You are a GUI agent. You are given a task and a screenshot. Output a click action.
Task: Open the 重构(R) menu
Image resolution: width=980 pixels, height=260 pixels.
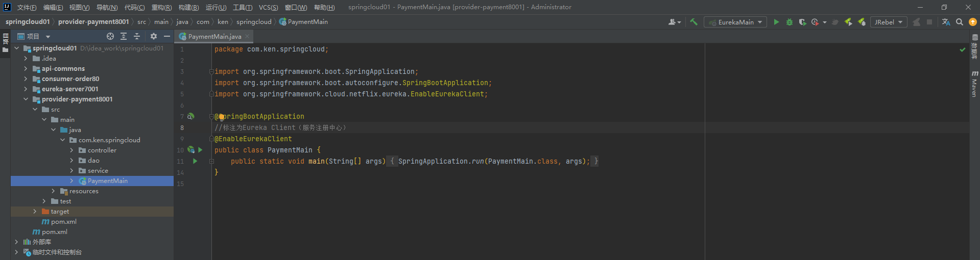(x=161, y=7)
